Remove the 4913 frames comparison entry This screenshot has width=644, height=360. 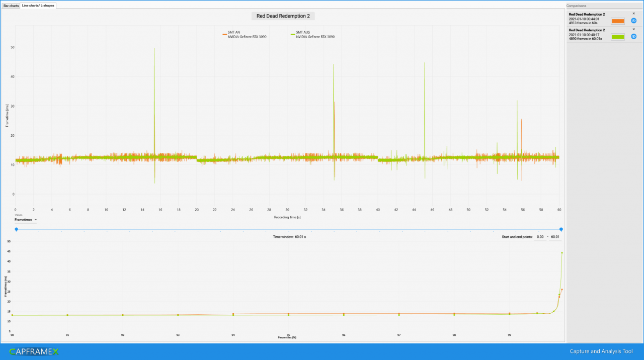point(633,14)
